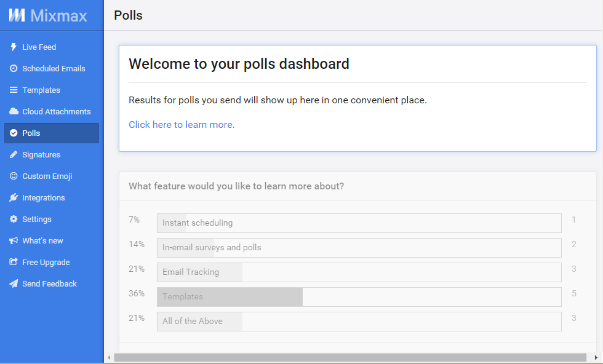Click the Signatures pencil icon

pos(14,154)
